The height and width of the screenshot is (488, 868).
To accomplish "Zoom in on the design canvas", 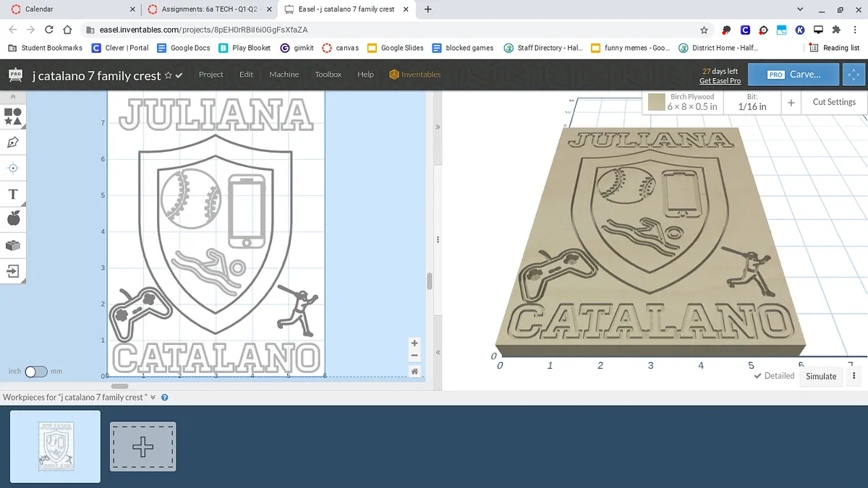I will (414, 343).
